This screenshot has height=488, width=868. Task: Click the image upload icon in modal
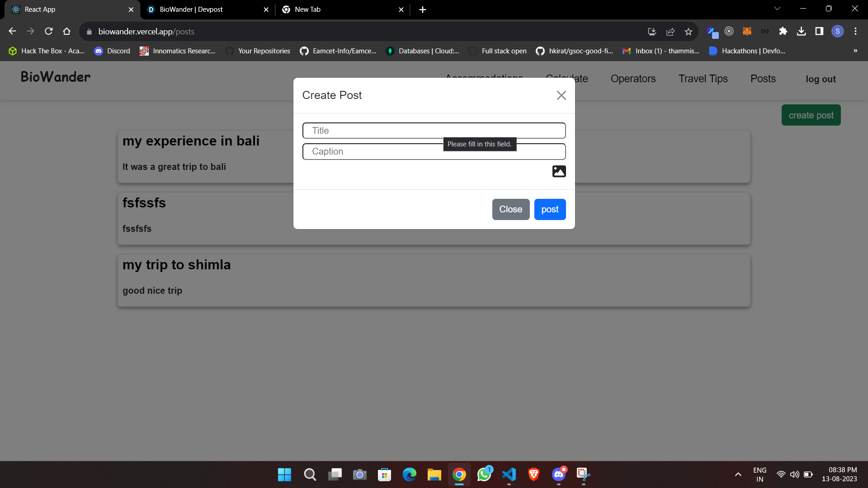click(x=559, y=171)
